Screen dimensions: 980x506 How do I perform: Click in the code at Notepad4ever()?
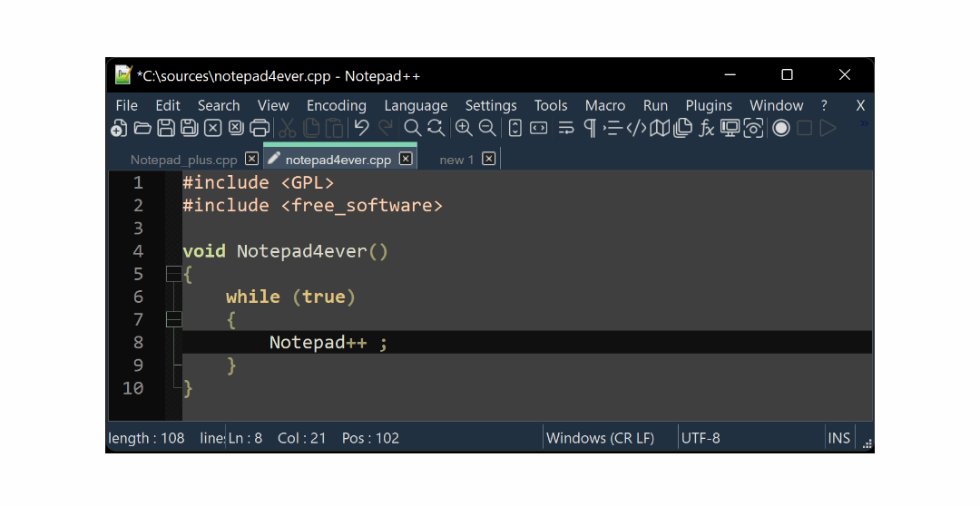[x=312, y=251]
